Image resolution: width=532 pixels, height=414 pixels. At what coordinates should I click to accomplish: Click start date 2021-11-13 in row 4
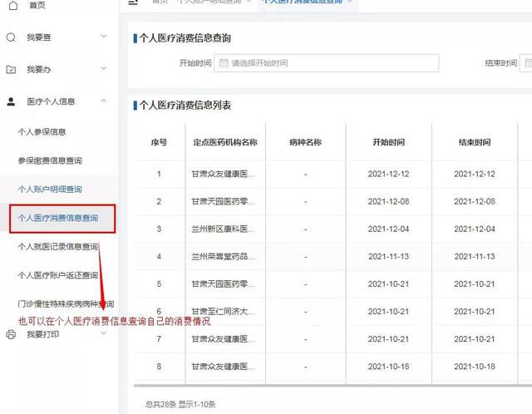[388, 257]
